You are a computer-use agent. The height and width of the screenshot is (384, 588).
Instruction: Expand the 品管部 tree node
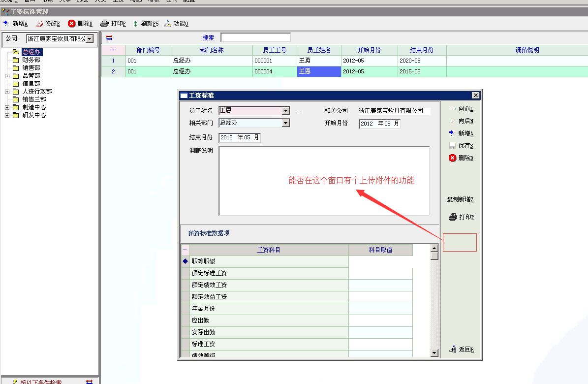click(7, 76)
